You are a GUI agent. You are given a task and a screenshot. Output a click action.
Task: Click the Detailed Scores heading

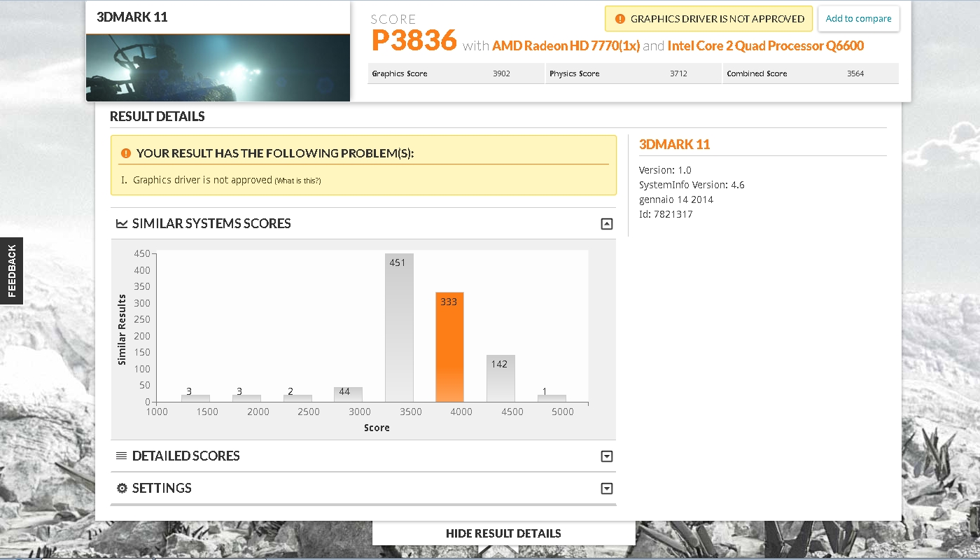[x=185, y=456]
